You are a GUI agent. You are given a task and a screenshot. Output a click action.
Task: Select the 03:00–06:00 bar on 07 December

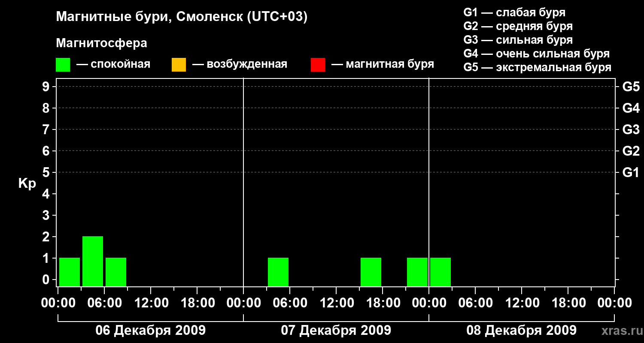coord(278,272)
